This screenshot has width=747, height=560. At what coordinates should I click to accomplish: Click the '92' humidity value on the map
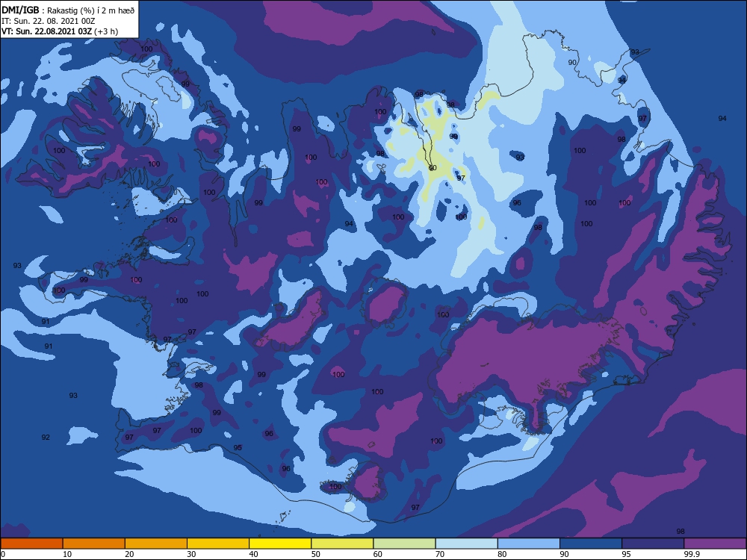pos(46,437)
